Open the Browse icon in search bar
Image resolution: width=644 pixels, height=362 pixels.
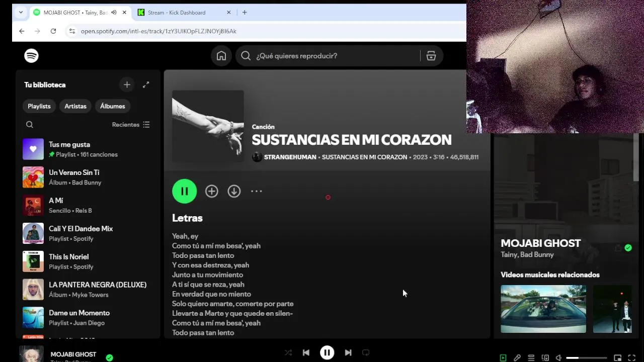[x=431, y=56]
